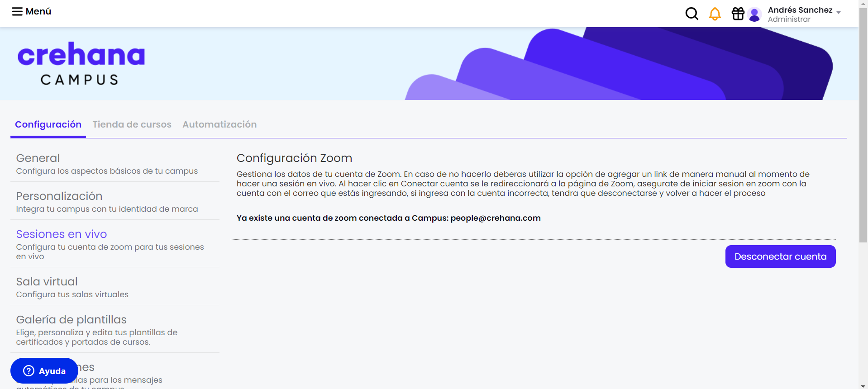Click the search magnifier icon
Screen dimensions: 868x389
tap(692, 14)
